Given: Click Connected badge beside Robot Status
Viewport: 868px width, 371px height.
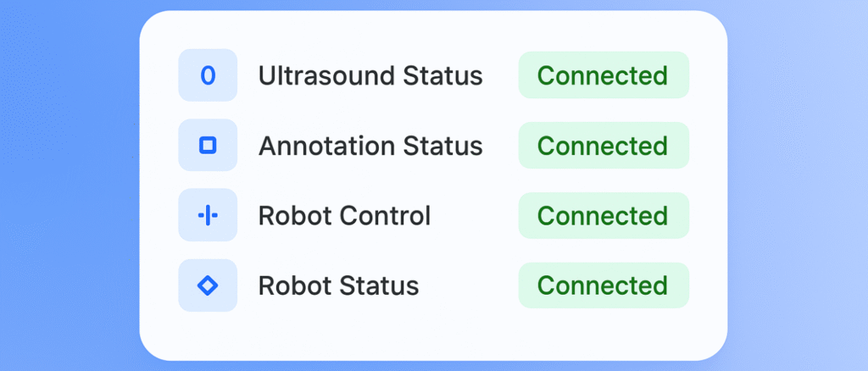Looking at the screenshot, I should coord(603,285).
